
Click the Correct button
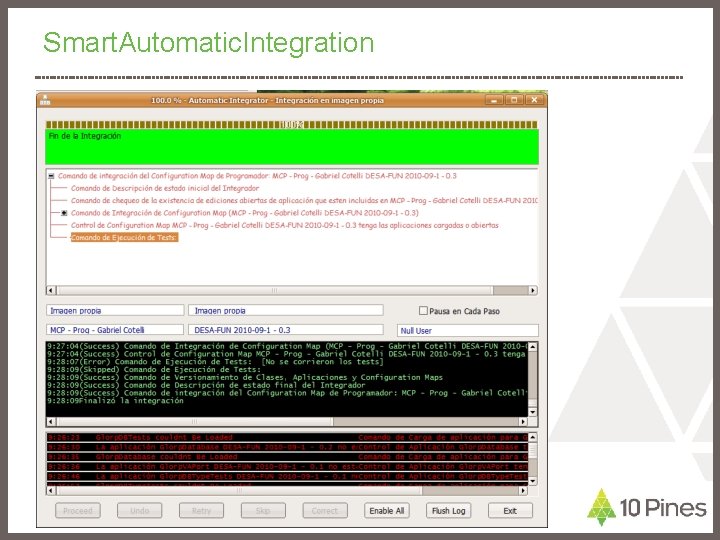[325, 511]
